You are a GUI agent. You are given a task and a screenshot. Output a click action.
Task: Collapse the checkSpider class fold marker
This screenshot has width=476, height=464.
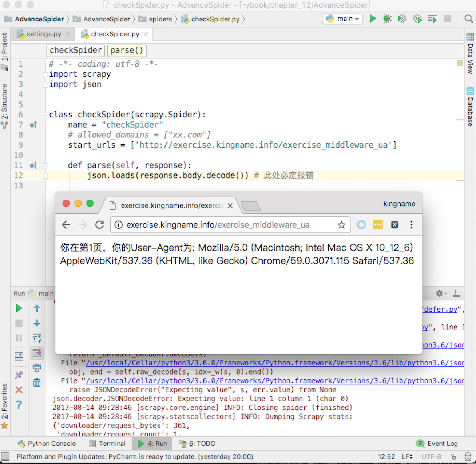45,115
